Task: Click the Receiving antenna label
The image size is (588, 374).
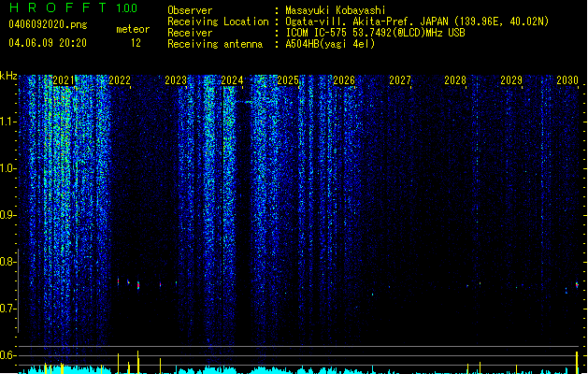Action: tap(215, 44)
